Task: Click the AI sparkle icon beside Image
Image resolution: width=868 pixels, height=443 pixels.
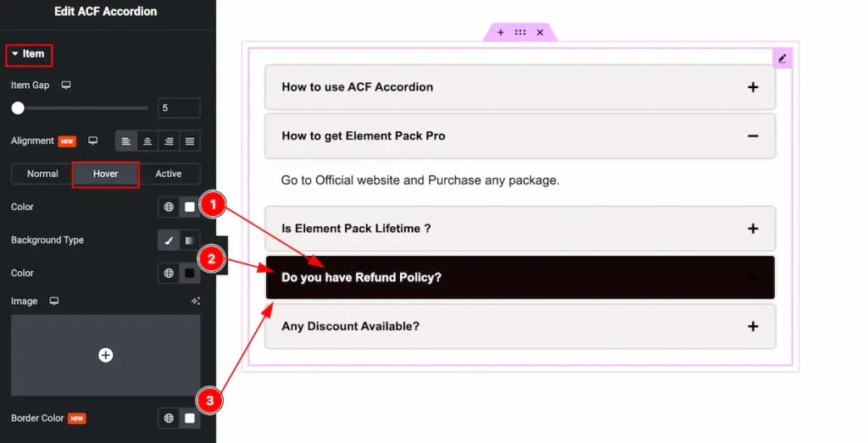Action: click(196, 301)
